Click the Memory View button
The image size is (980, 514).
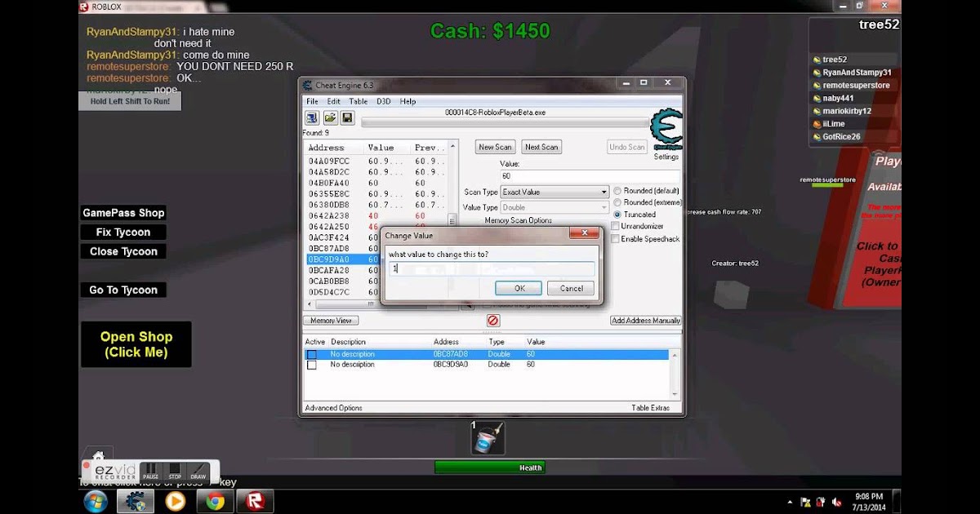(331, 321)
